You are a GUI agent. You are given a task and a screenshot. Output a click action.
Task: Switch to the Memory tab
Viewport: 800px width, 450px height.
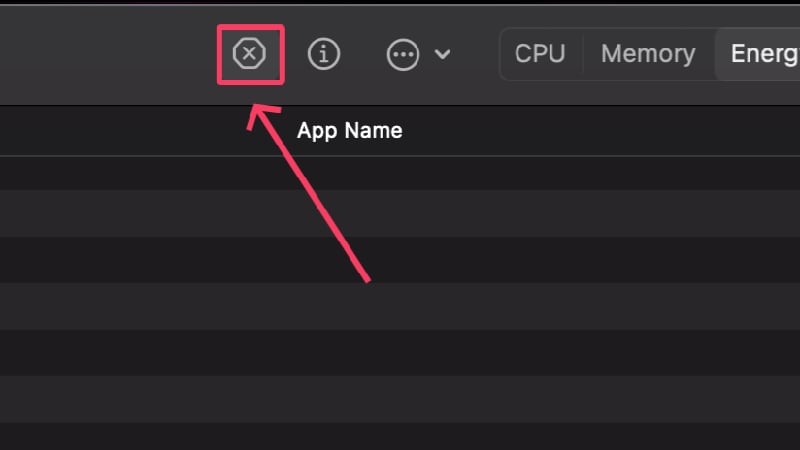[648, 54]
